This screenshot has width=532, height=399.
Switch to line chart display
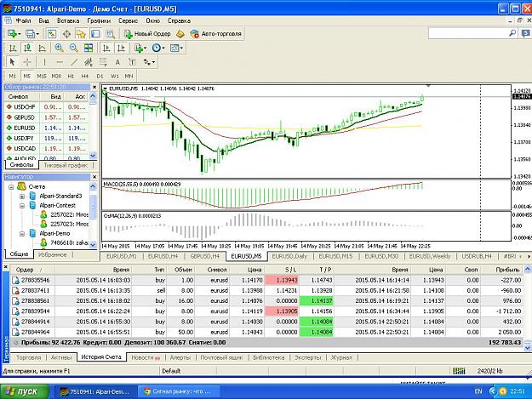point(42,48)
